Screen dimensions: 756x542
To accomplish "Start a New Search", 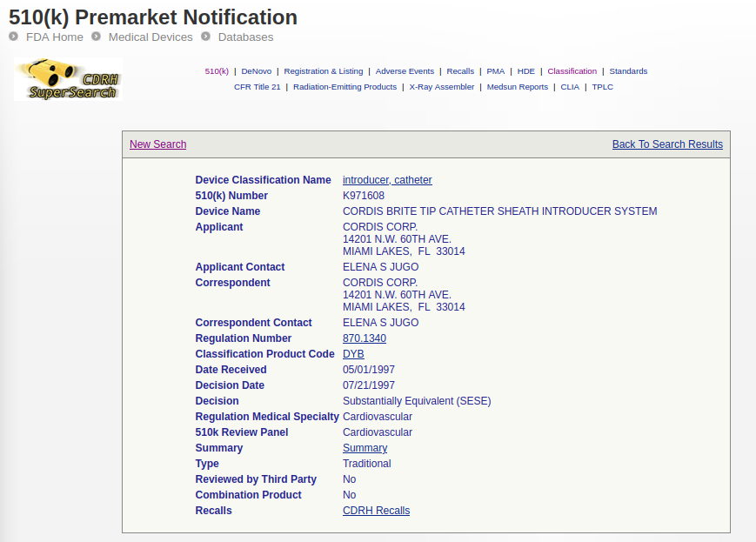I will point(157,144).
